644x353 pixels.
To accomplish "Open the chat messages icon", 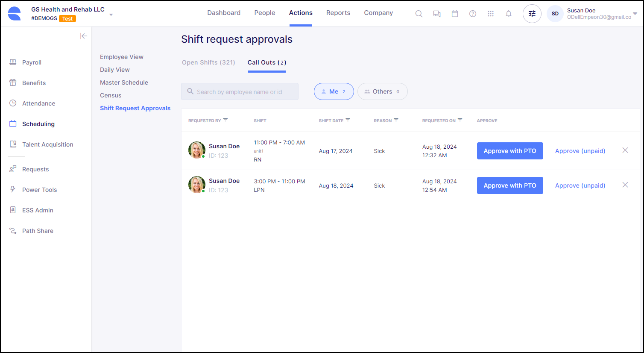I will point(437,14).
